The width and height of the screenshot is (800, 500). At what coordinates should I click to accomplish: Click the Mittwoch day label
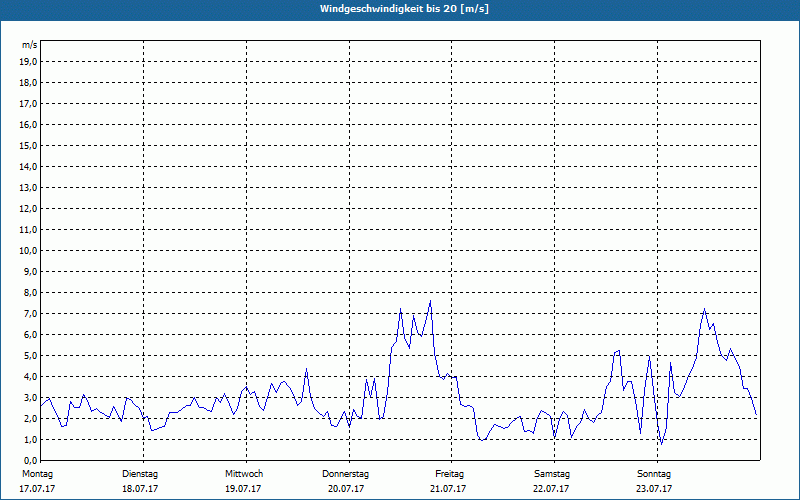point(243,474)
